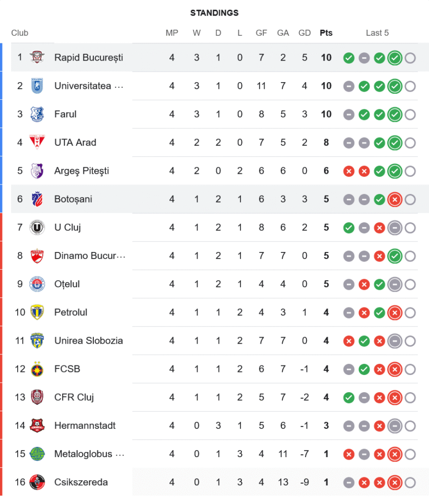
Task: Open the Unirea Slobozia team link
Action: [x=89, y=341]
